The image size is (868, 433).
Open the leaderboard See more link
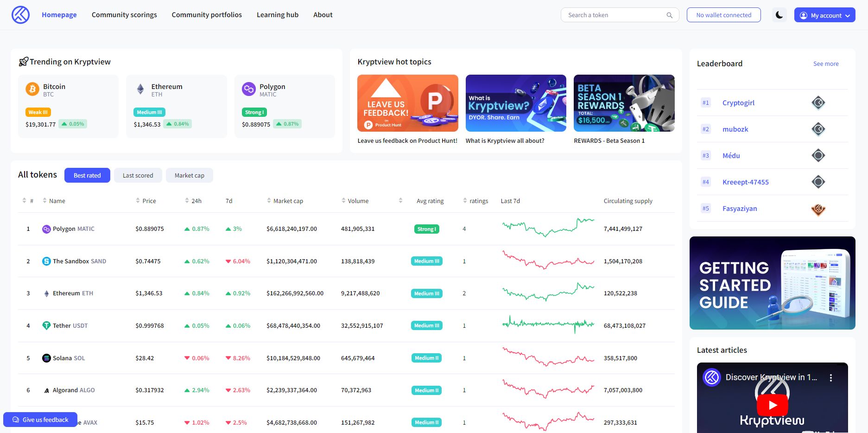click(825, 64)
